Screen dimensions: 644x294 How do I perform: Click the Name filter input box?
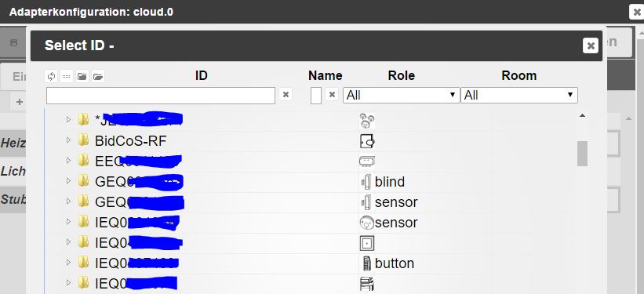point(316,96)
